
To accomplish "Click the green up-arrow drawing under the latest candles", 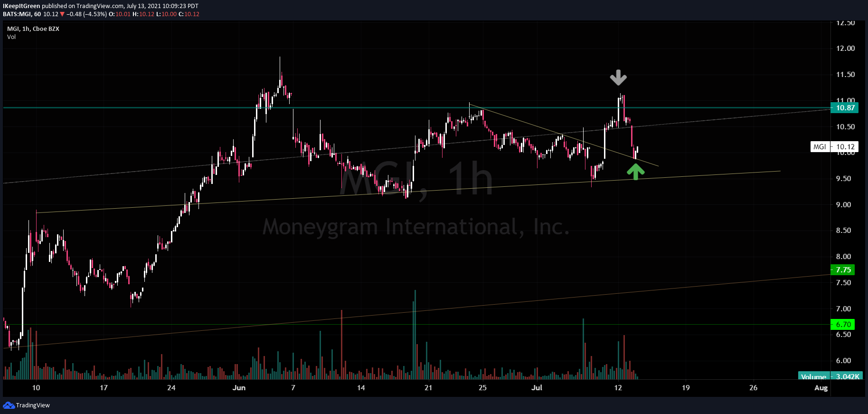I will tap(636, 172).
